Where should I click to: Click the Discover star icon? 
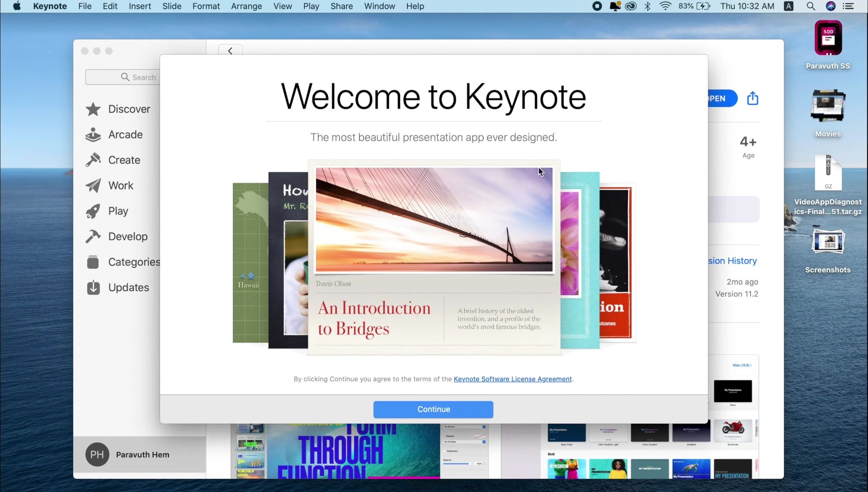click(x=93, y=109)
